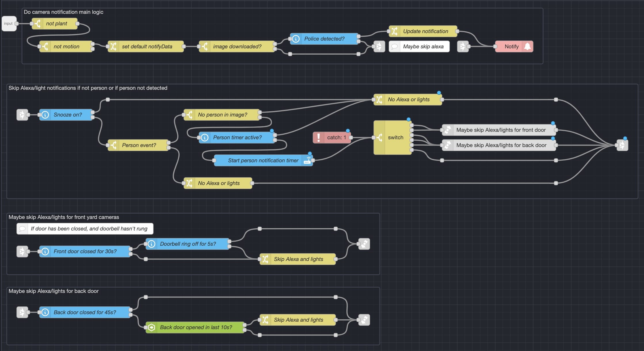Image resolution: width=644 pixels, height=351 pixels.
Task: Click switch icon on Person event? node
Action: coord(113,145)
